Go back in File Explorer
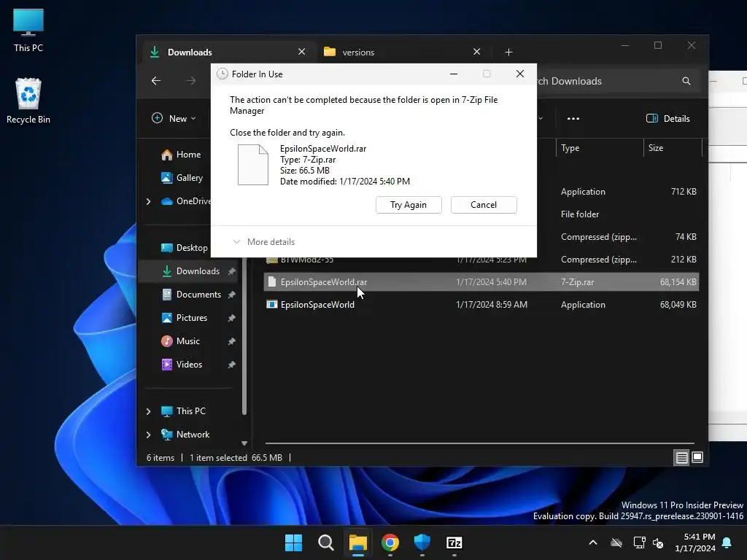The width and height of the screenshot is (747, 560). (x=156, y=81)
